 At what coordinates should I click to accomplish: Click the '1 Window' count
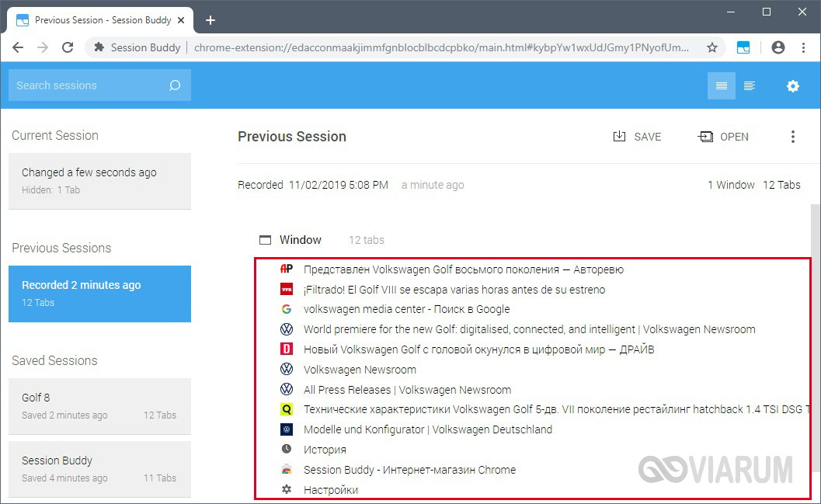[731, 185]
